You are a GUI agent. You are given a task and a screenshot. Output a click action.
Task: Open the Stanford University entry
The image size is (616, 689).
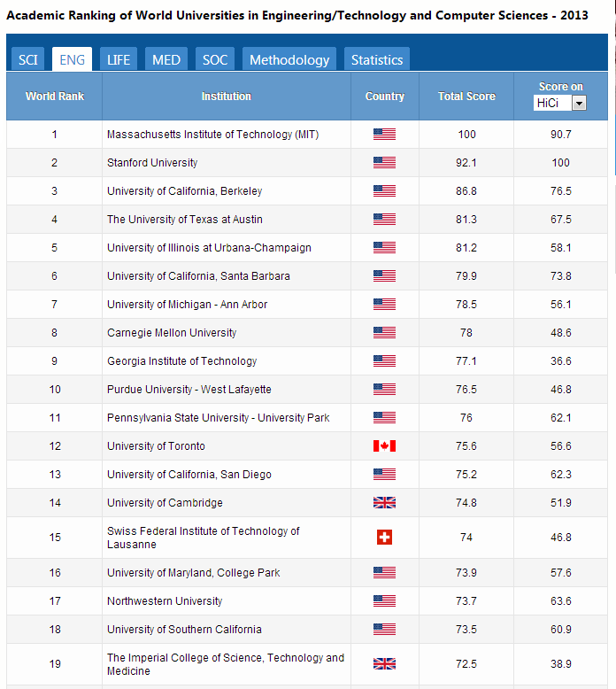(152, 163)
